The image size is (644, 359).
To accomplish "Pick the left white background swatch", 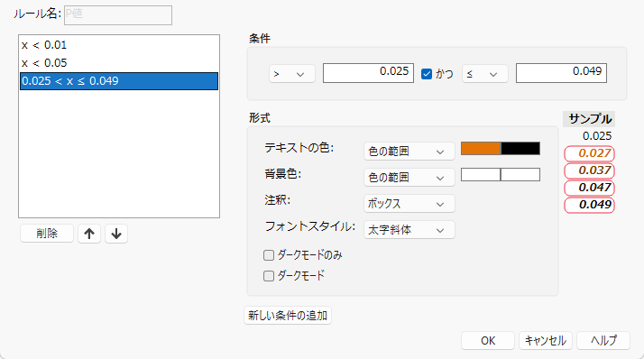I will coord(481,175).
